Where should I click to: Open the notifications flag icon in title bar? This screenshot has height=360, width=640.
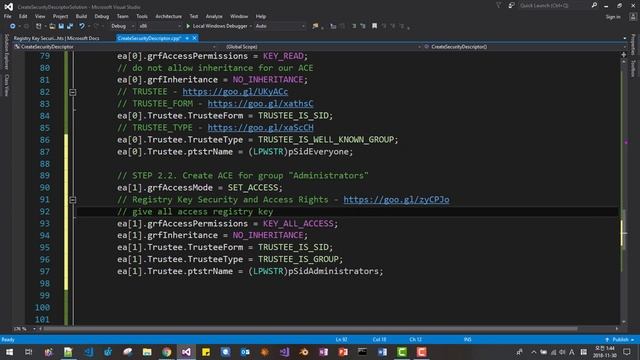click(x=499, y=5)
